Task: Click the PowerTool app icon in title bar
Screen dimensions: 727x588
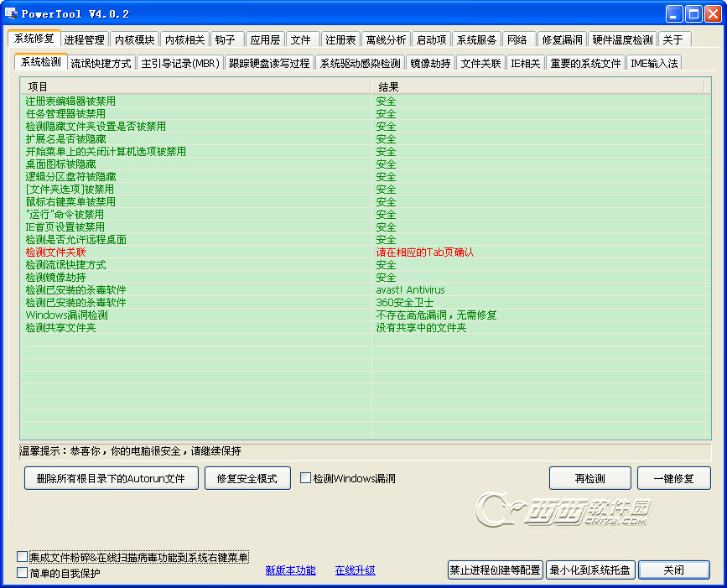Action: pos(11,13)
